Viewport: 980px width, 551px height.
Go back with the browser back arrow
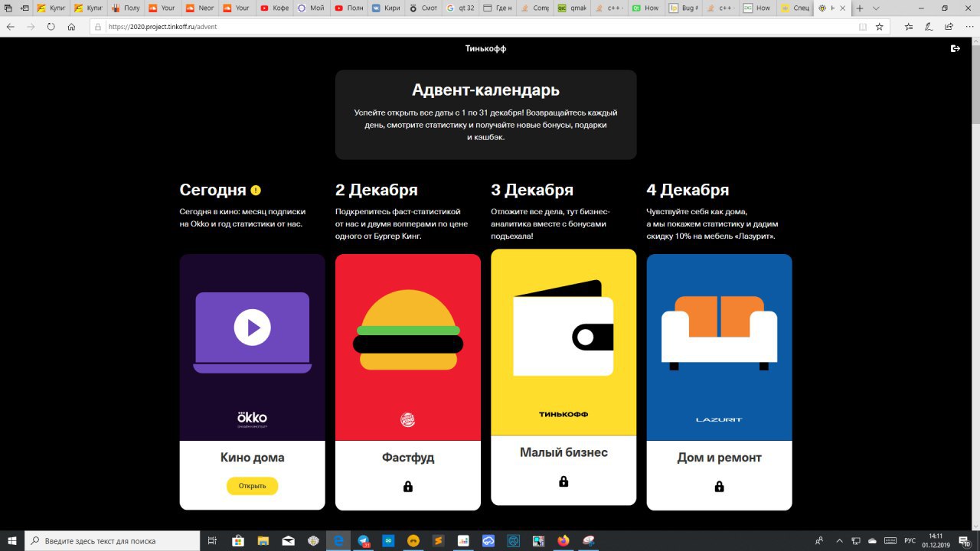pos(11,26)
